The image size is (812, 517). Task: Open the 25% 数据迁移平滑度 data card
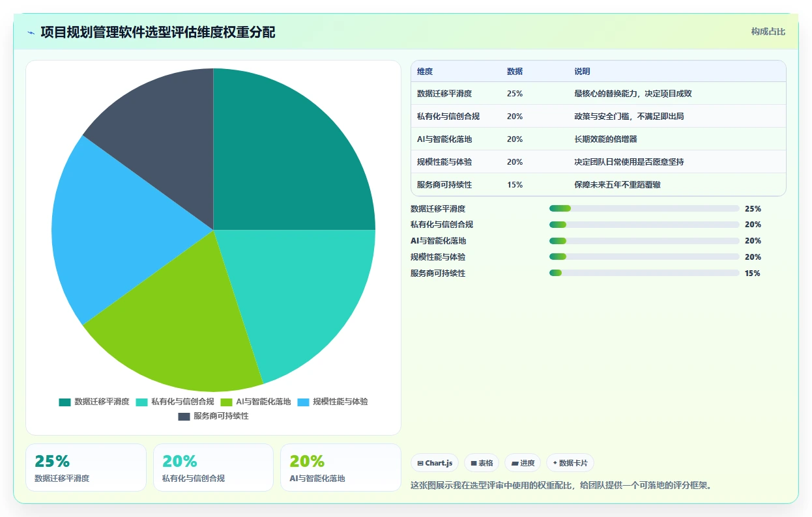[x=86, y=468]
